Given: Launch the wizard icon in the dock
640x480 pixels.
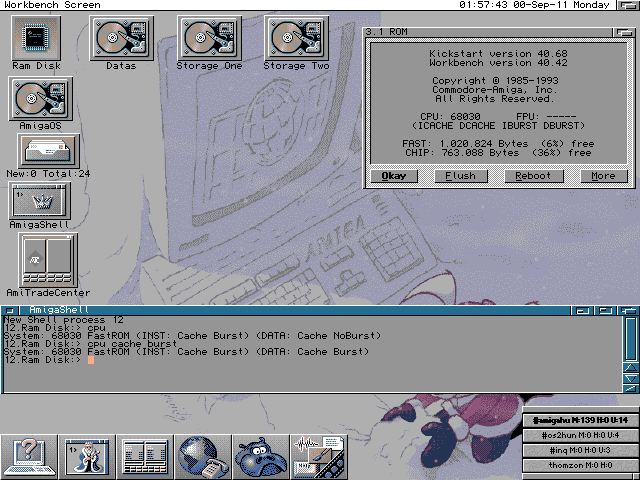Looking at the screenshot, I should pos(87,455).
